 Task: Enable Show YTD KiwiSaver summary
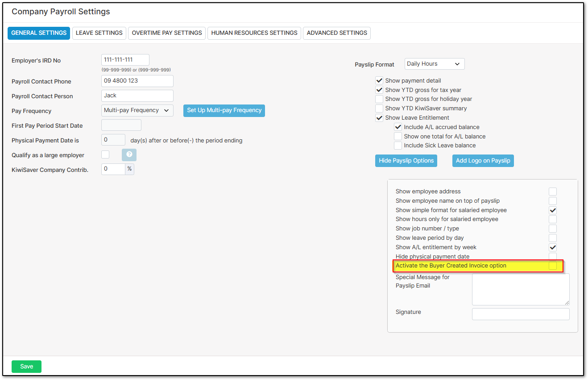(x=379, y=109)
